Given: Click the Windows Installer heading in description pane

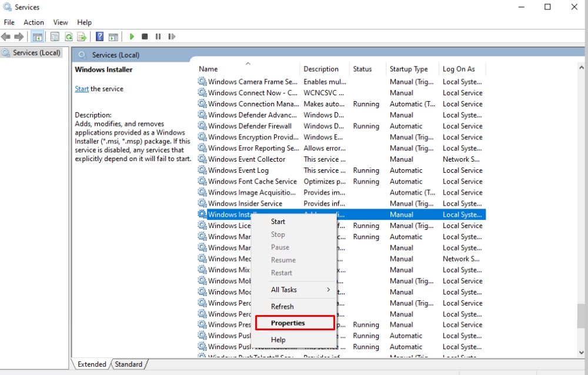Looking at the screenshot, I should pyautogui.click(x=103, y=69).
